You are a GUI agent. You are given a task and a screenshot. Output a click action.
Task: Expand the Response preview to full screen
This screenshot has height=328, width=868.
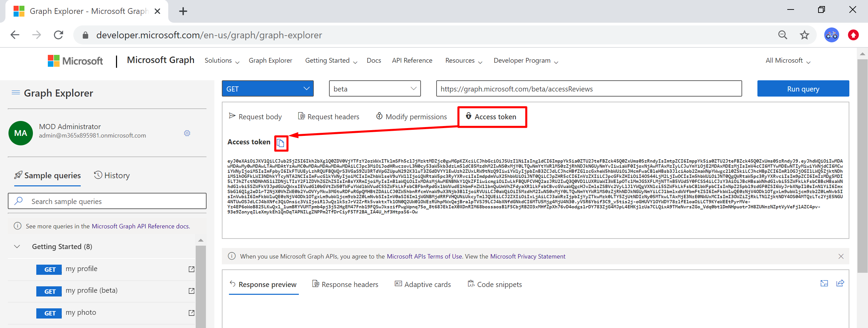[824, 284]
